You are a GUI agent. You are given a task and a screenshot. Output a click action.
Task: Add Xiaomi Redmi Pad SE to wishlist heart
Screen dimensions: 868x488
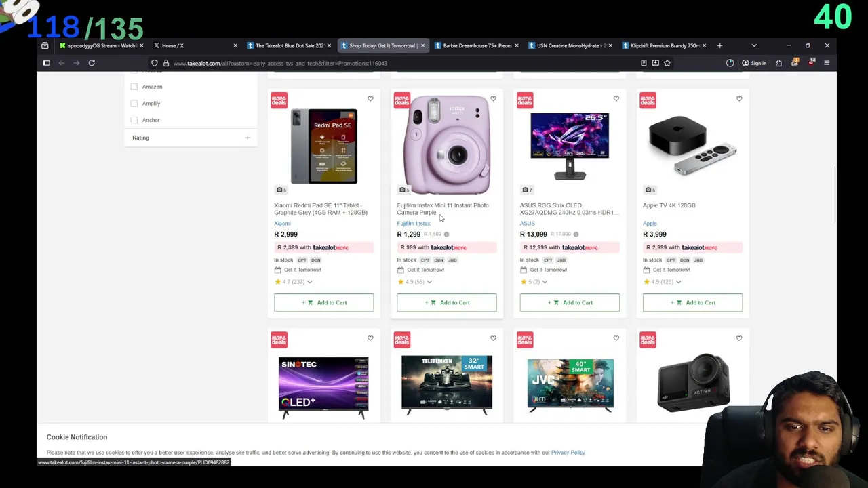tap(370, 99)
